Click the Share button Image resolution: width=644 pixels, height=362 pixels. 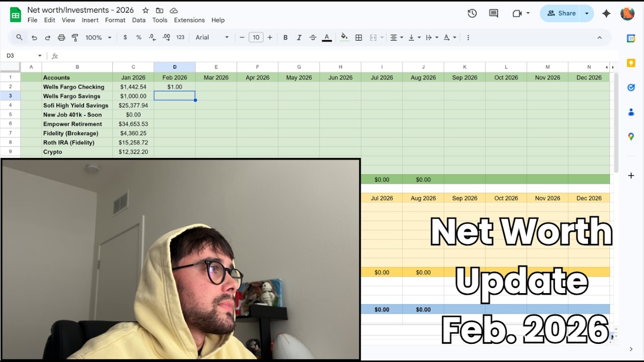coord(561,14)
